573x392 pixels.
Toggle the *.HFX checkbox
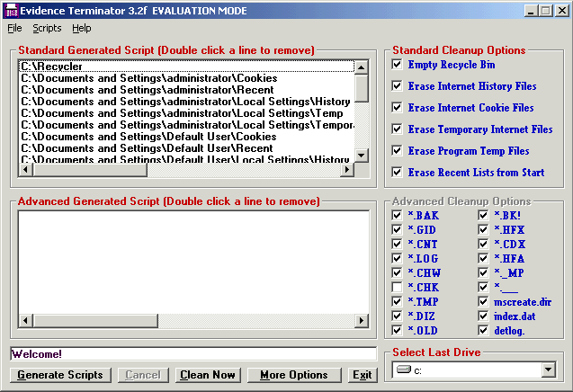(x=483, y=229)
